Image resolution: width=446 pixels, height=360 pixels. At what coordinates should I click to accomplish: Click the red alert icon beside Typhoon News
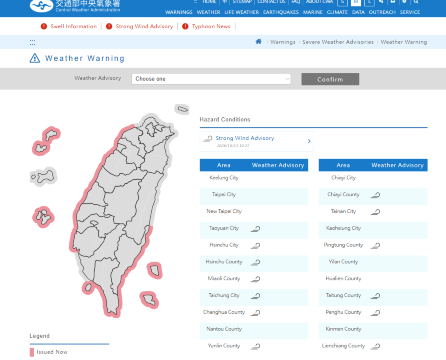coord(185,26)
